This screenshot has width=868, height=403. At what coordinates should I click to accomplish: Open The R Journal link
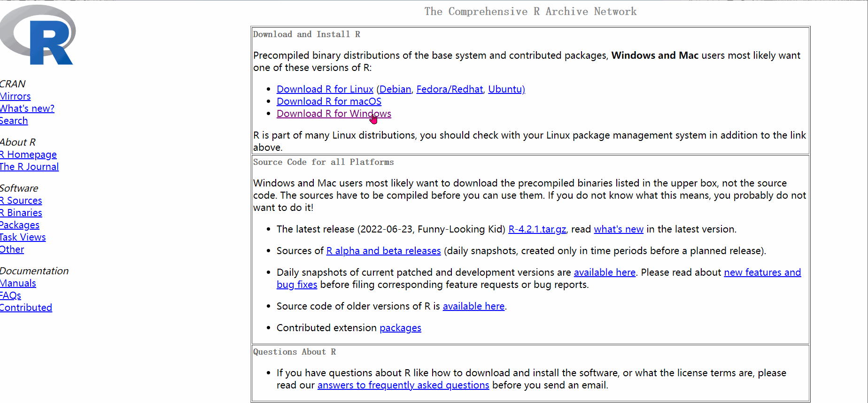pyautogui.click(x=29, y=167)
